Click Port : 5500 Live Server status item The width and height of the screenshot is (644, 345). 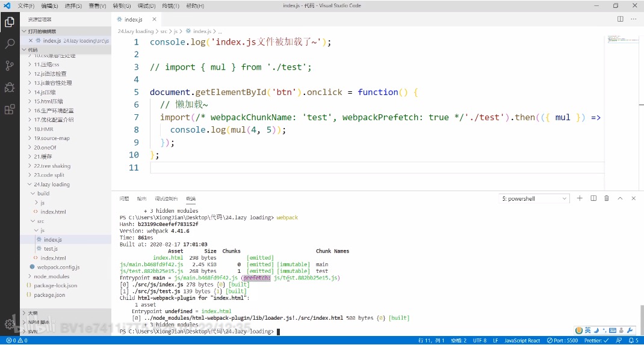pyautogui.click(x=562, y=340)
